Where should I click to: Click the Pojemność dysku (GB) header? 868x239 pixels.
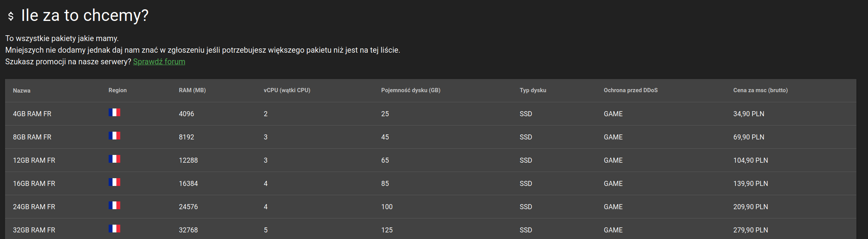pyautogui.click(x=411, y=90)
